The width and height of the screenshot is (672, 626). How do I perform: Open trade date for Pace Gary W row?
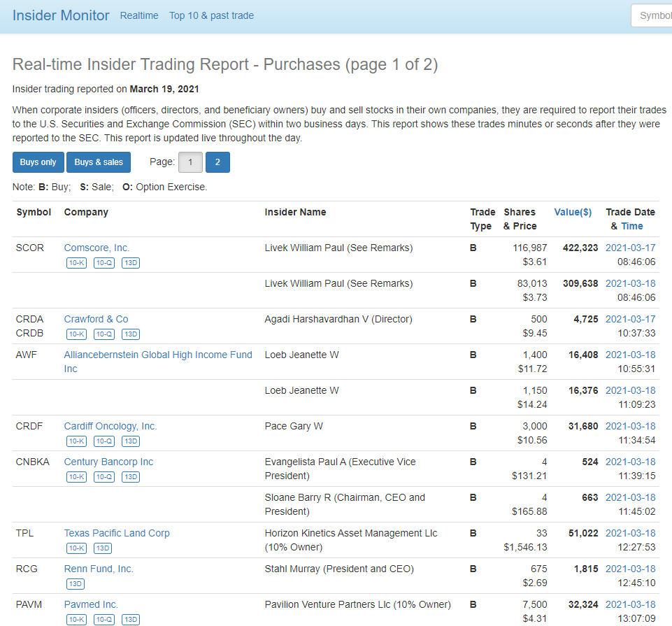(x=631, y=426)
